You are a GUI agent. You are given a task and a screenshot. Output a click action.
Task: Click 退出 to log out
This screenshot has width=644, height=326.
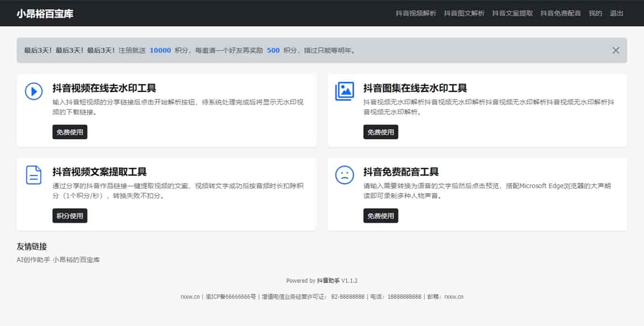[x=617, y=13]
